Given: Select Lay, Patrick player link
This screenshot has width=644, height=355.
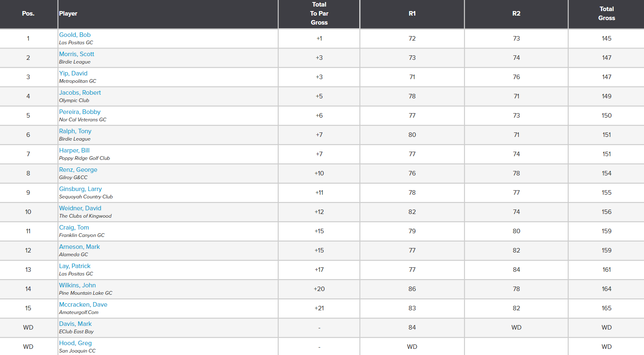Looking at the screenshot, I should tap(75, 266).
